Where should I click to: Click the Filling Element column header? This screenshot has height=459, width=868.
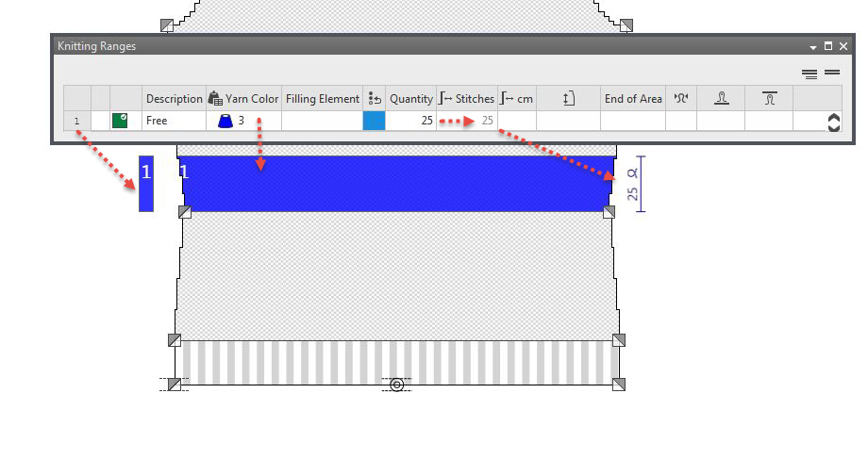point(322,98)
